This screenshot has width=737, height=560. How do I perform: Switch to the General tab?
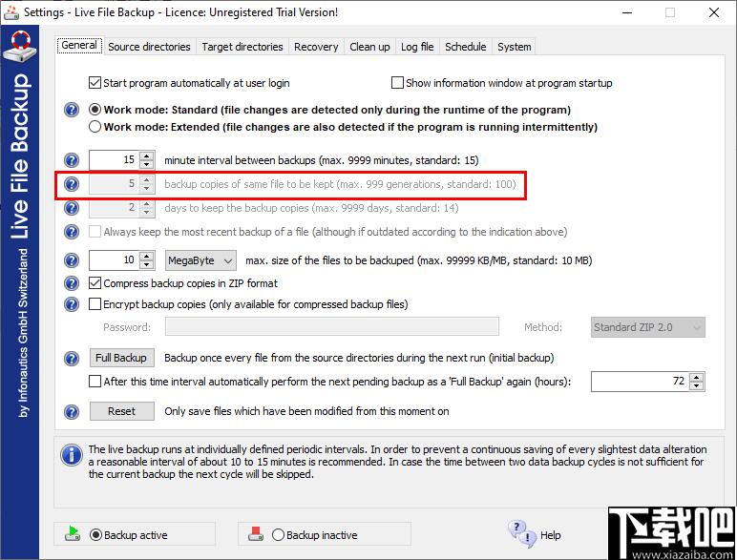[79, 45]
